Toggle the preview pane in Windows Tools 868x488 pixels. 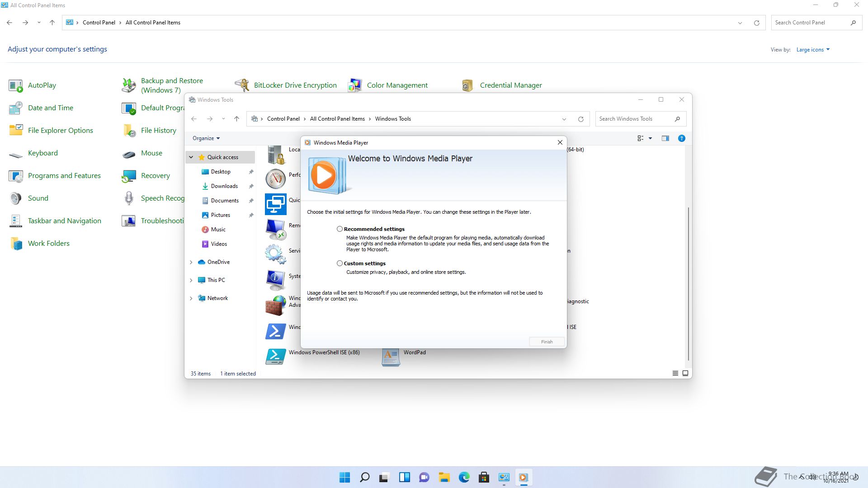tap(665, 138)
